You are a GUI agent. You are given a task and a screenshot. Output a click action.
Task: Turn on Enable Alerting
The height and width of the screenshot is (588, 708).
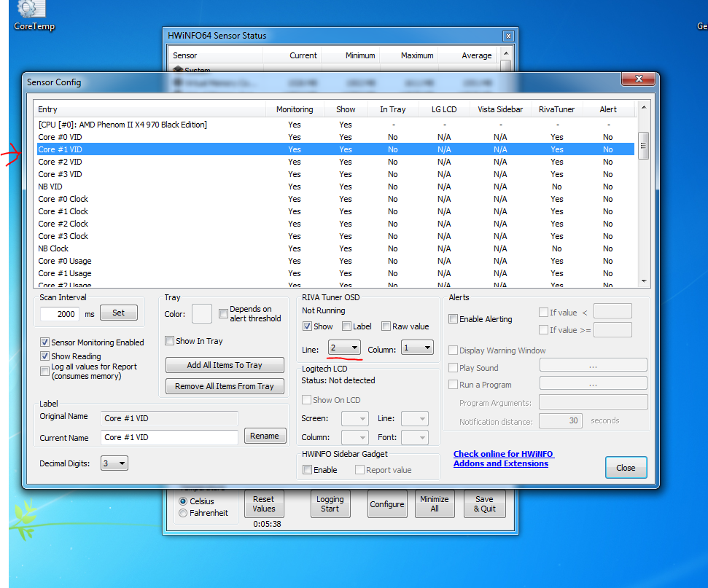click(x=453, y=319)
